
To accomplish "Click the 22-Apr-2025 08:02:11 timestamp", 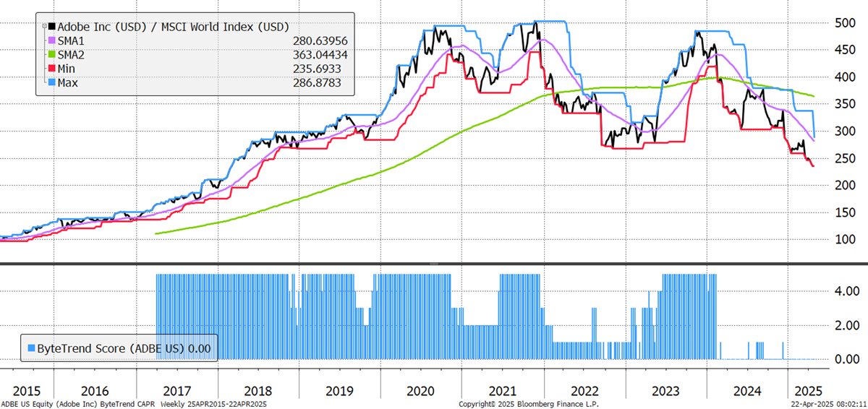I will (827, 404).
